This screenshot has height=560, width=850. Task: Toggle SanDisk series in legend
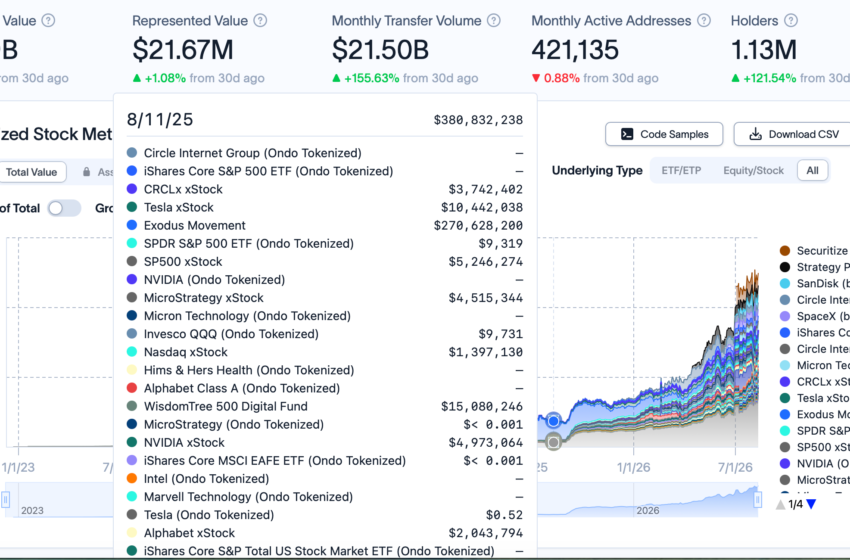[x=814, y=283]
